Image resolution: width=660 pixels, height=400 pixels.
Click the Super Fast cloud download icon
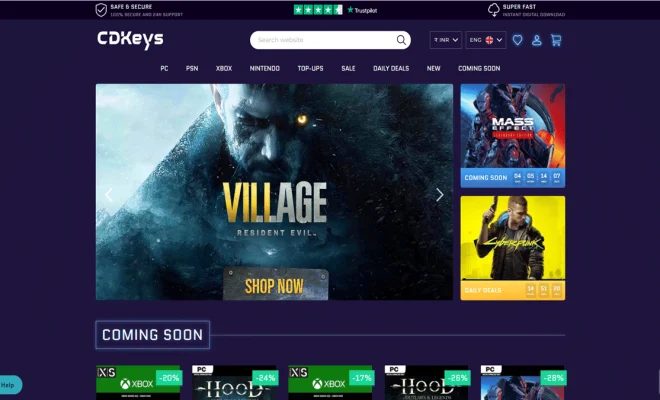[x=493, y=10]
